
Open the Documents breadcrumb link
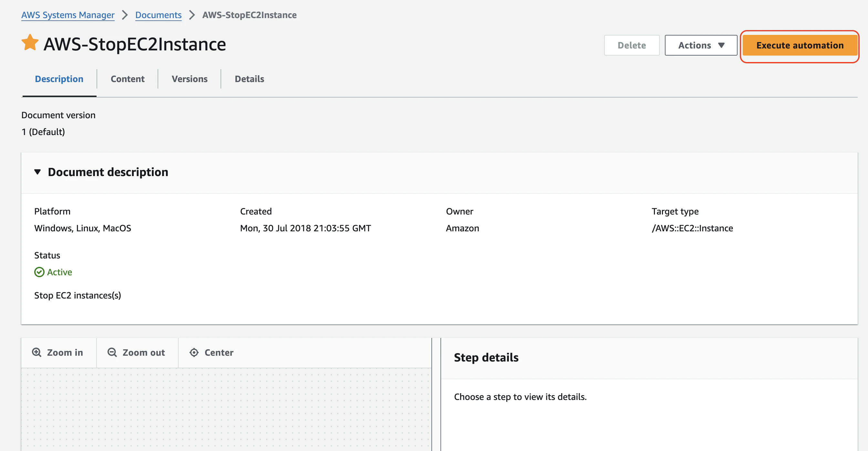pos(158,15)
